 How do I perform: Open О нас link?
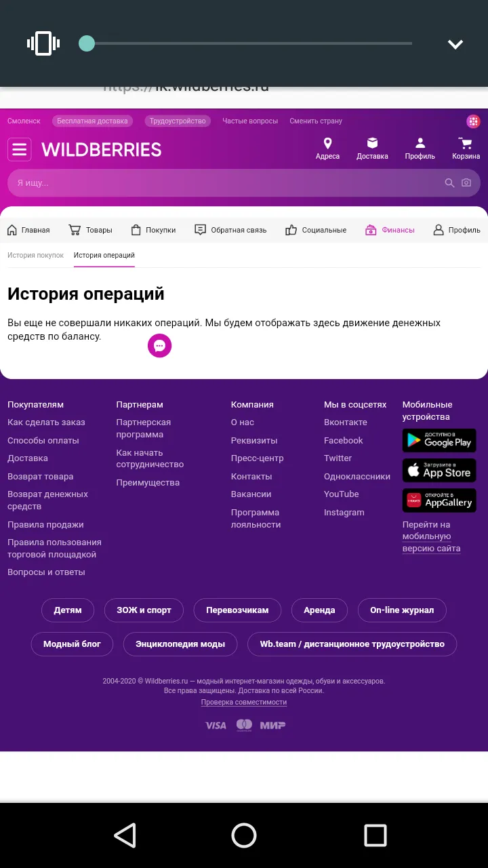[243, 422]
